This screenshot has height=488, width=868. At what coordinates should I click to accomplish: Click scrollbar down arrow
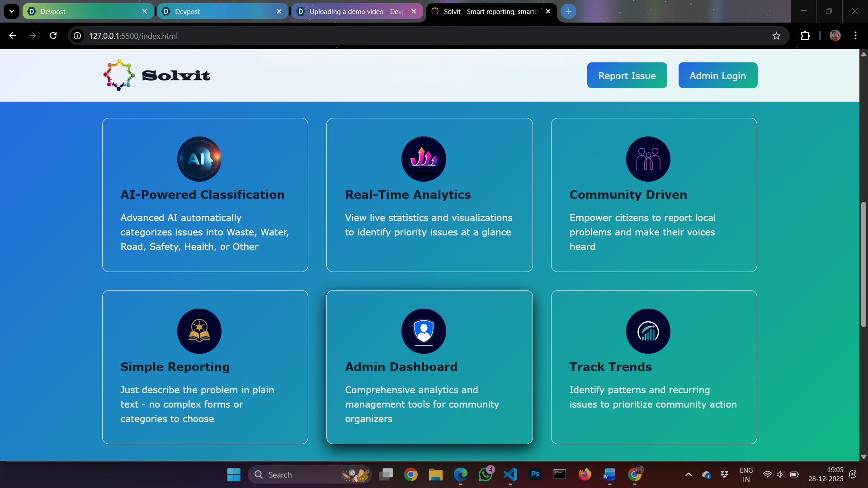coord(863,457)
